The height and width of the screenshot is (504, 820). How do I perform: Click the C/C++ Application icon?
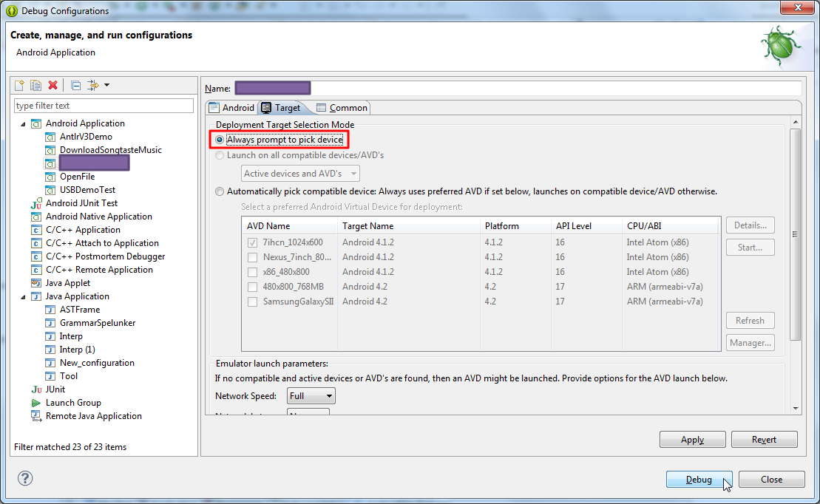click(36, 230)
